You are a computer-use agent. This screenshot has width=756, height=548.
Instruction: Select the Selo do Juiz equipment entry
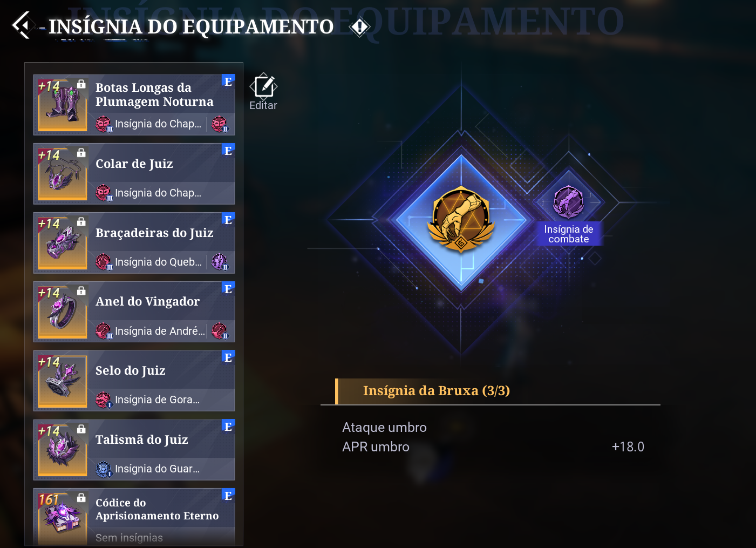pos(134,381)
